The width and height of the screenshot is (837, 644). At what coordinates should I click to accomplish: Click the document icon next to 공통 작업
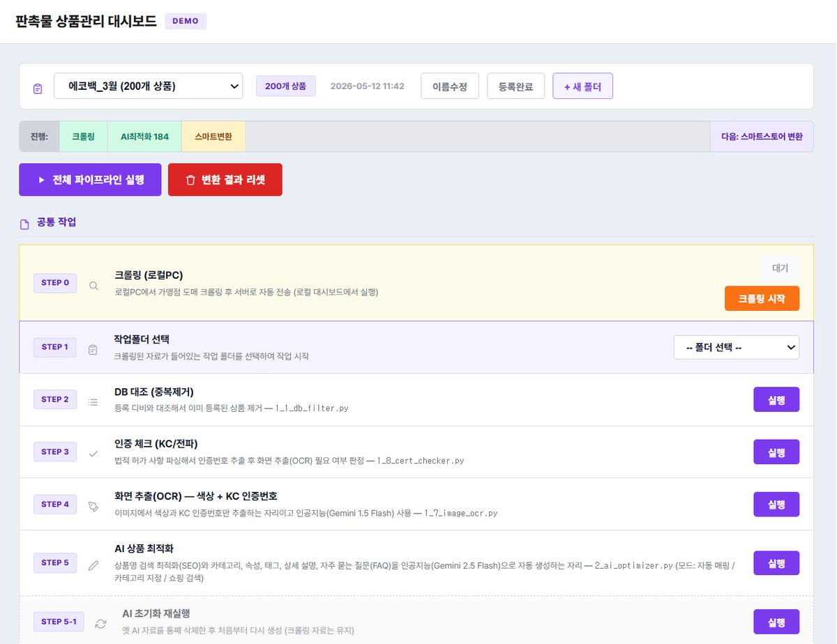pos(24,224)
